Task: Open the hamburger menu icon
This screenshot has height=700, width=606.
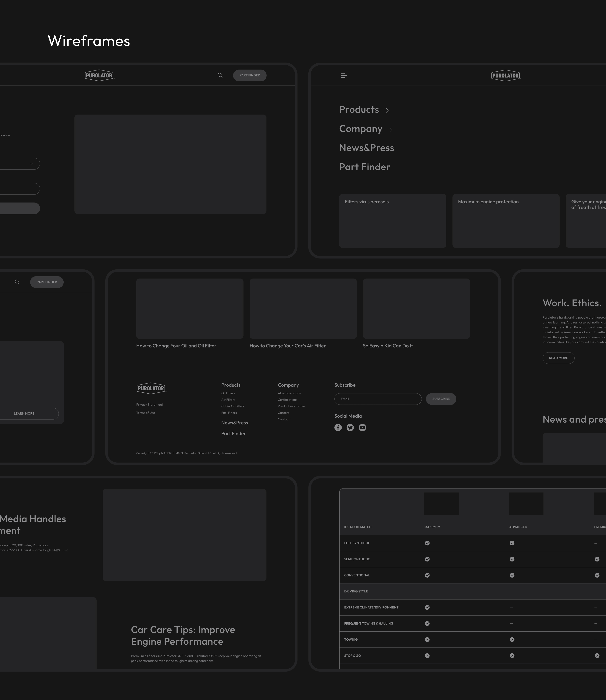Action: click(344, 75)
